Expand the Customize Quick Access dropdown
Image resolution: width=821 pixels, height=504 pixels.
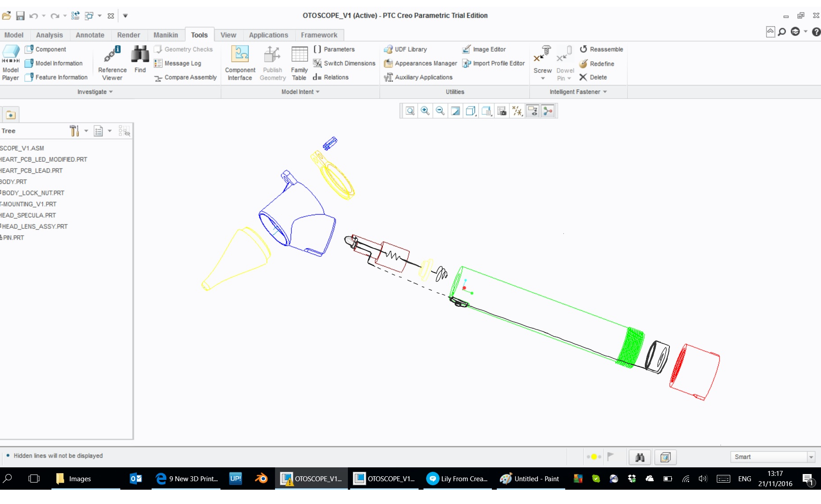pyautogui.click(x=126, y=16)
